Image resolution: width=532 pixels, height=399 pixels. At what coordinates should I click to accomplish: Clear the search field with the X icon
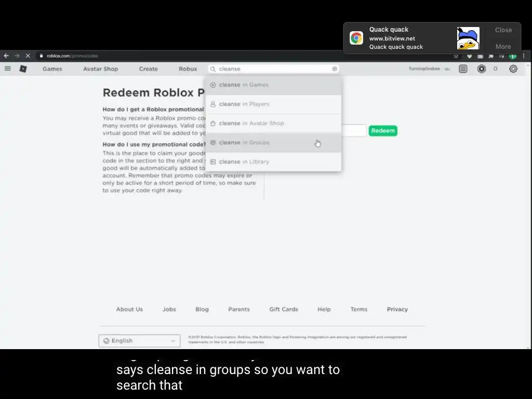pyautogui.click(x=335, y=69)
